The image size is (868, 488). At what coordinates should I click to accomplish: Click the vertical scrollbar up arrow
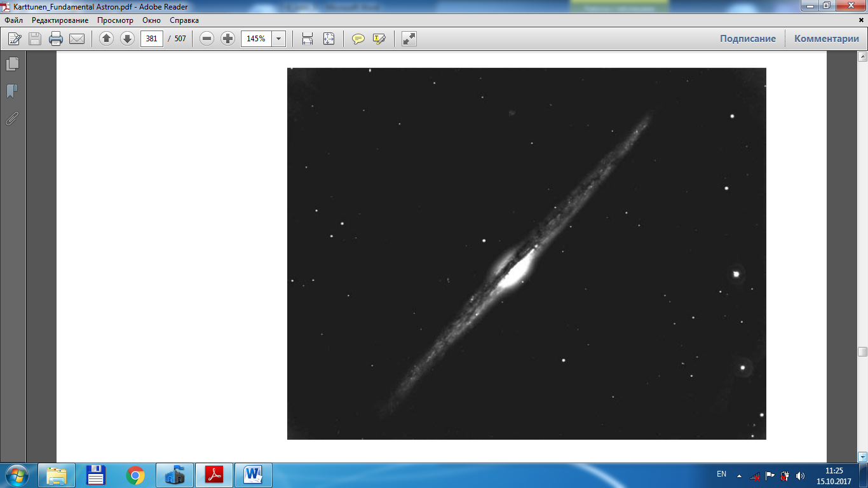(x=862, y=57)
